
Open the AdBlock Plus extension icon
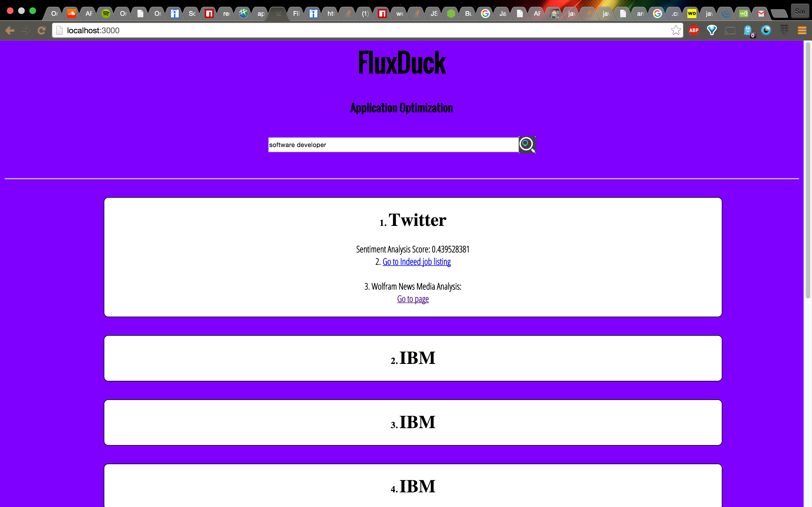click(x=694, y=30)
